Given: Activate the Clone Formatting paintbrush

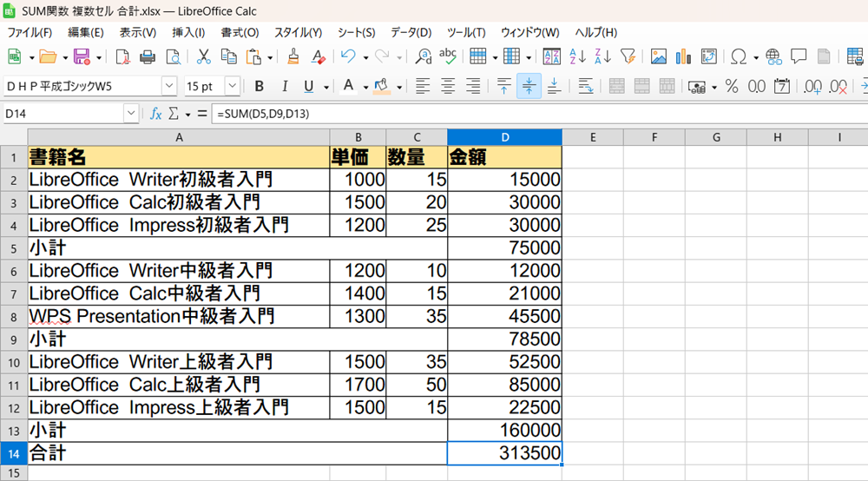Looking at the screenshot, I should tap(293, 56).
